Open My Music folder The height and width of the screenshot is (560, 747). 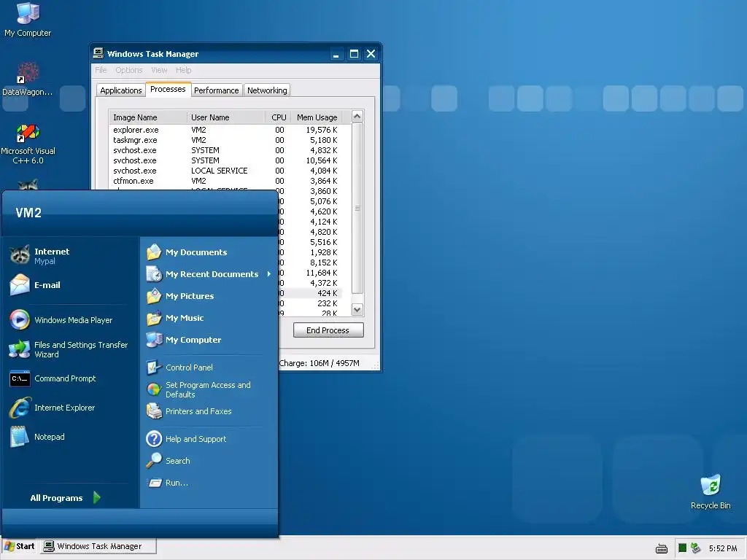[x=175, y=318]
